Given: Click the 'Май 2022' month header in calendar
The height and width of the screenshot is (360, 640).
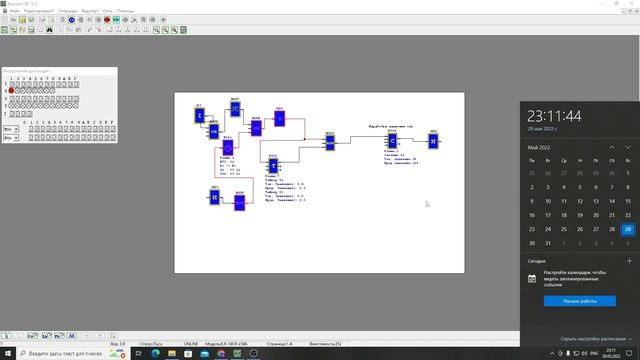Looking at the screenshot, I should 539,147.
